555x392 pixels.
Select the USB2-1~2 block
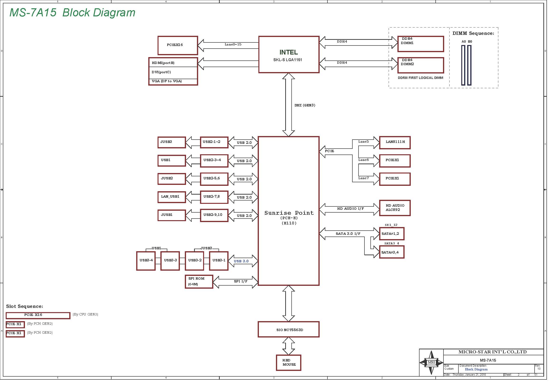pos(214,142)
